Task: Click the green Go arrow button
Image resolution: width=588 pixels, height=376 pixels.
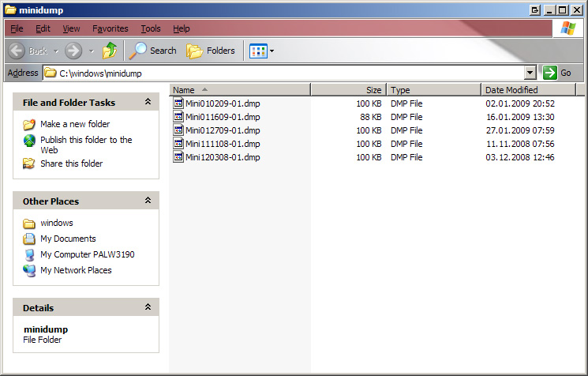Action: tap(550, 73)
